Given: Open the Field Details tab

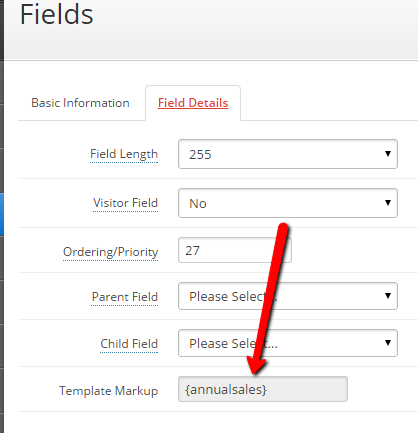Looking at the screenshot, I should pos(193,103).
